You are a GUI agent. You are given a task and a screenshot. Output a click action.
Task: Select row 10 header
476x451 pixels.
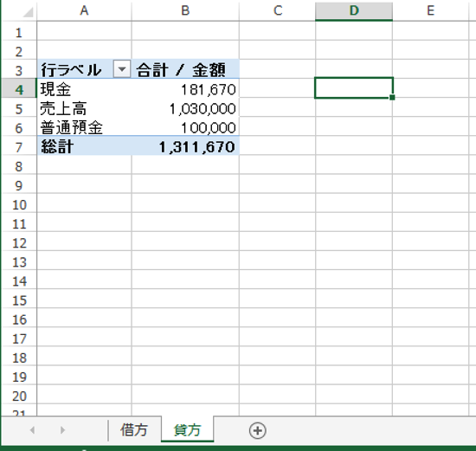coord(19,203)
